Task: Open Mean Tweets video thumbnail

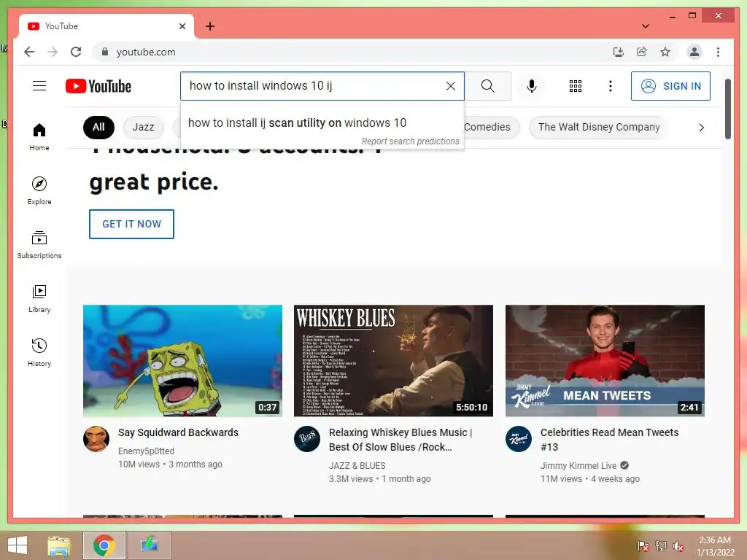Action: point(605,361)
